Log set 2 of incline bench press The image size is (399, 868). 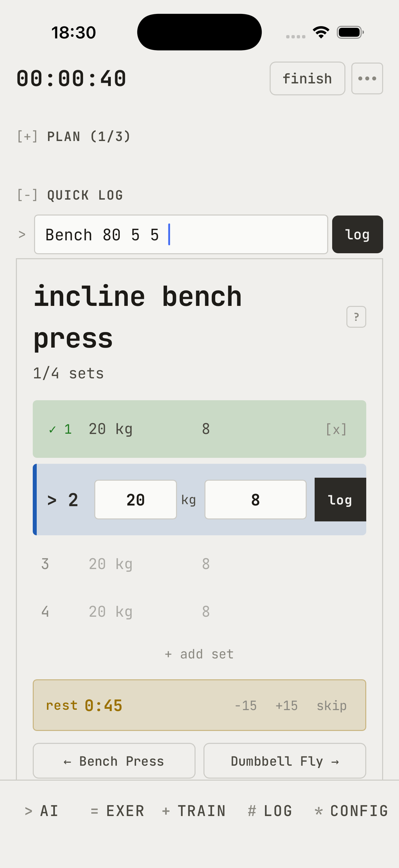tap(340, 500)
